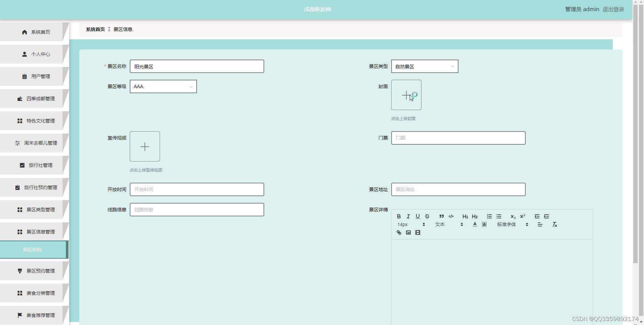Viewport: 644px width, 325px height.
Task: Create a bulleted list
Action: (499, 216)
